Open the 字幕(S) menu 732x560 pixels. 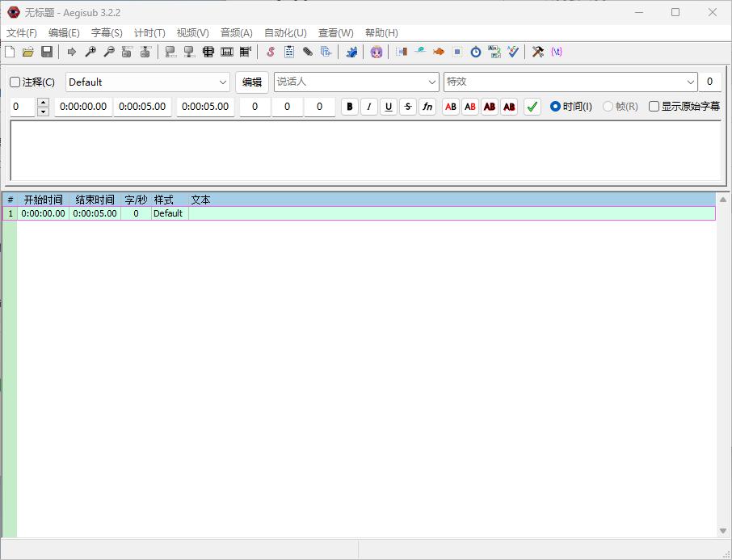click(107, 33)
